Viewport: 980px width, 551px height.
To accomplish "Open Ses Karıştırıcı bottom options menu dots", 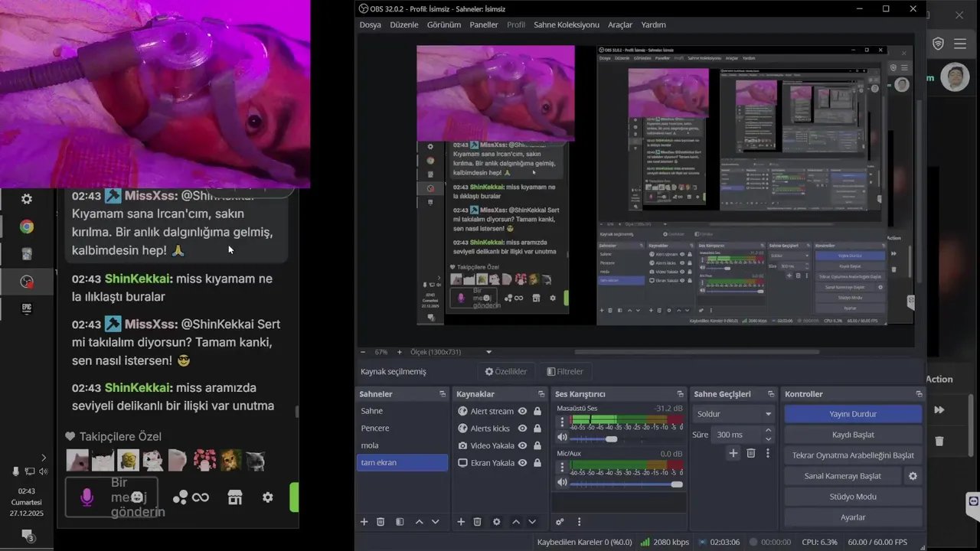I will [579, 522].
